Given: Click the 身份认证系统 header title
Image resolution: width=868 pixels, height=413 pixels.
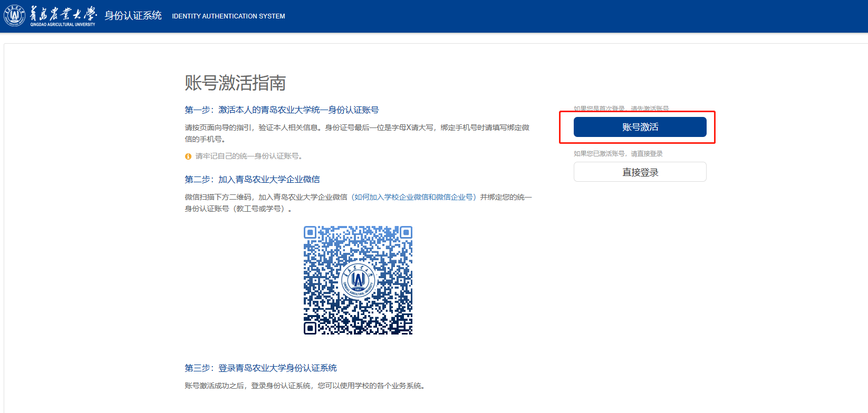Looking at the screenshot, I should pos(133,16).
